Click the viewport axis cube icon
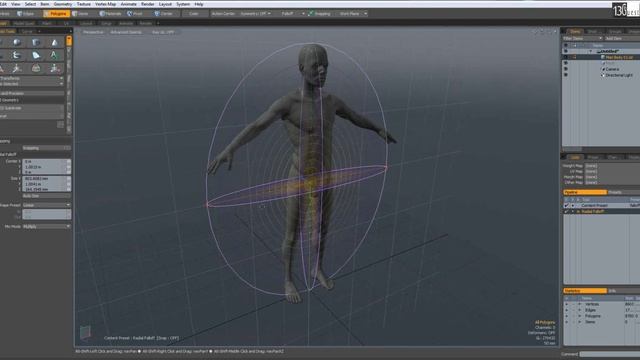Image resolution: width=640 pixels, height=360 pixels. pyautogui.click(x=85, y=332)
